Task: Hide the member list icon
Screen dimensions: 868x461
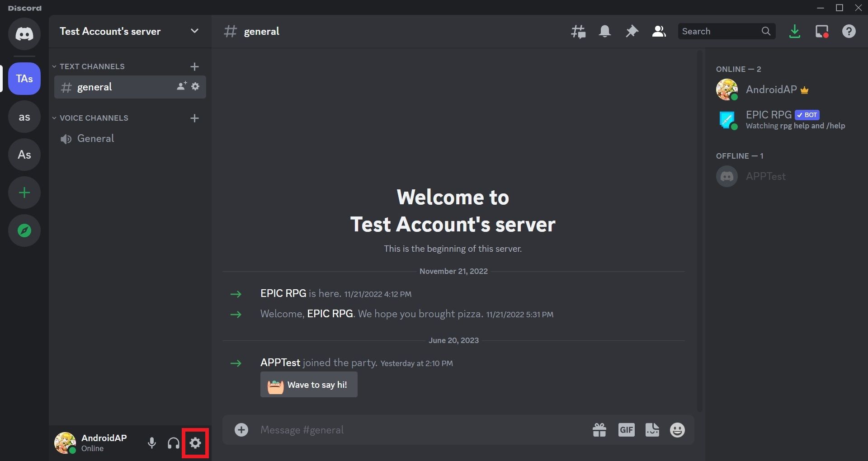Action: point(659,31)
